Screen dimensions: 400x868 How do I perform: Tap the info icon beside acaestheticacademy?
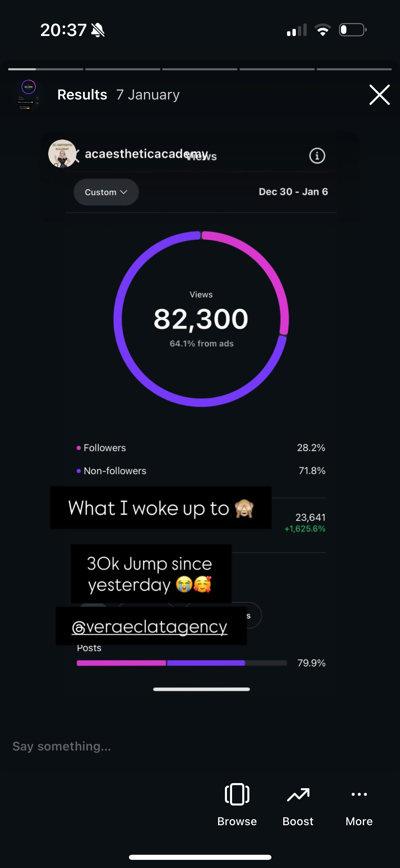tap(317, 156)
